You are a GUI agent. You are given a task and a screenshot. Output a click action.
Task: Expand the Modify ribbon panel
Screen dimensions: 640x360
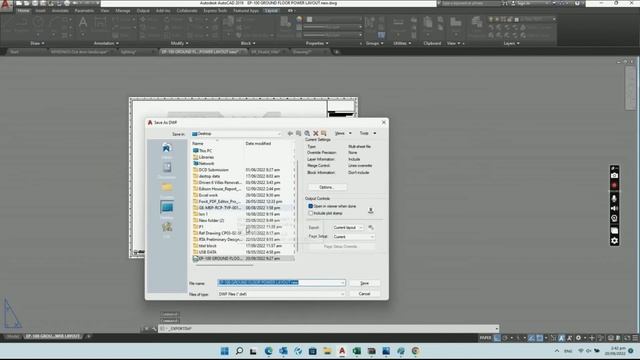pos(180,43)
